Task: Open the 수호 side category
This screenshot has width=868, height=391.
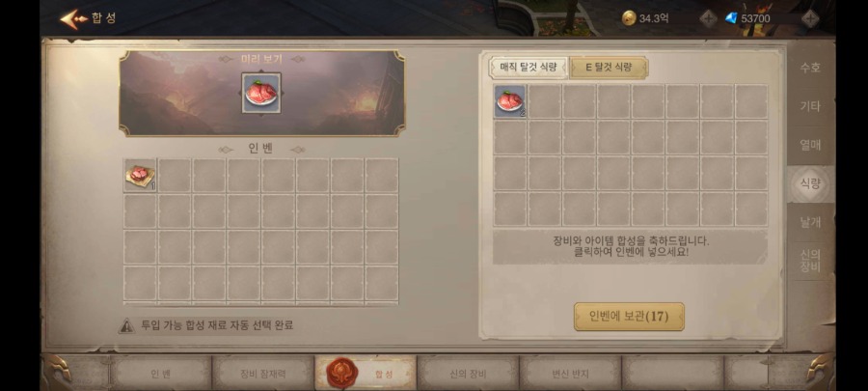Action: click(810, 68)
